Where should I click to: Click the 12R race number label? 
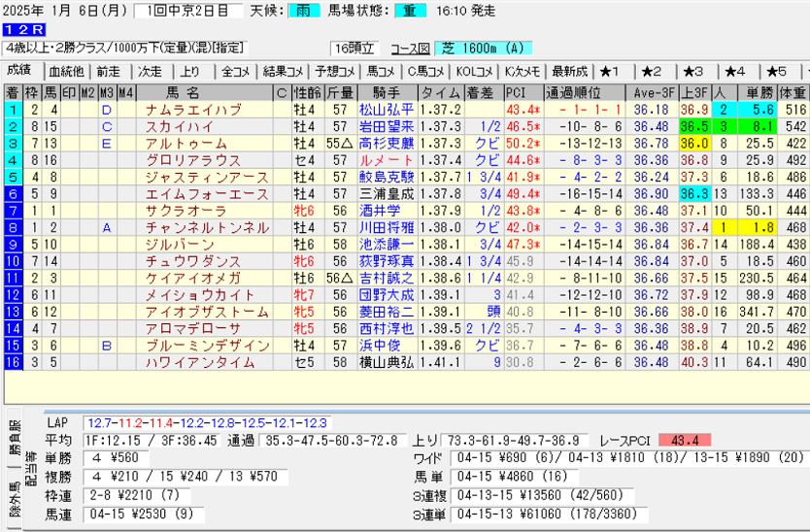[17, 30]
